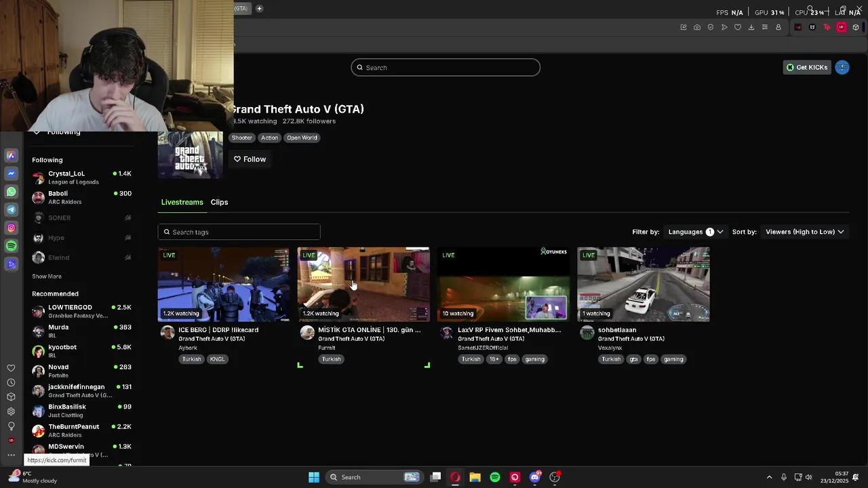Open the profile person toolbar icon
Screen dimensions: 868x488
click(x=778, y=27)
